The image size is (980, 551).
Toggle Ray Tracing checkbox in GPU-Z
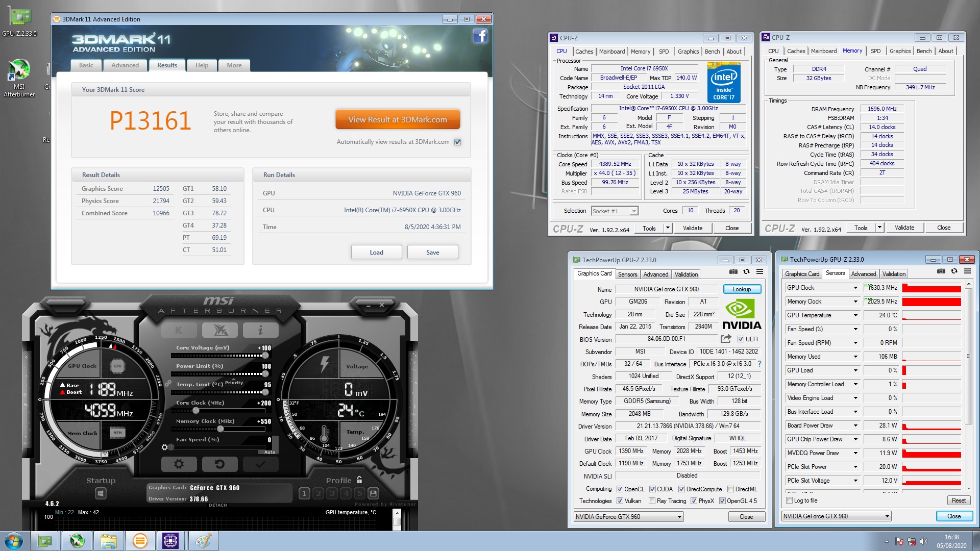click(652, 501)
